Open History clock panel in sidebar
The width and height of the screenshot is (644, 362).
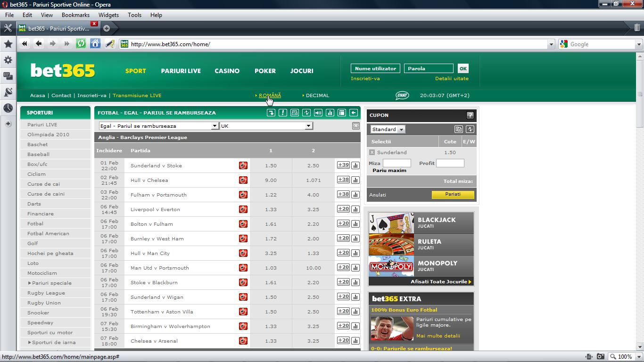point(8,108)
